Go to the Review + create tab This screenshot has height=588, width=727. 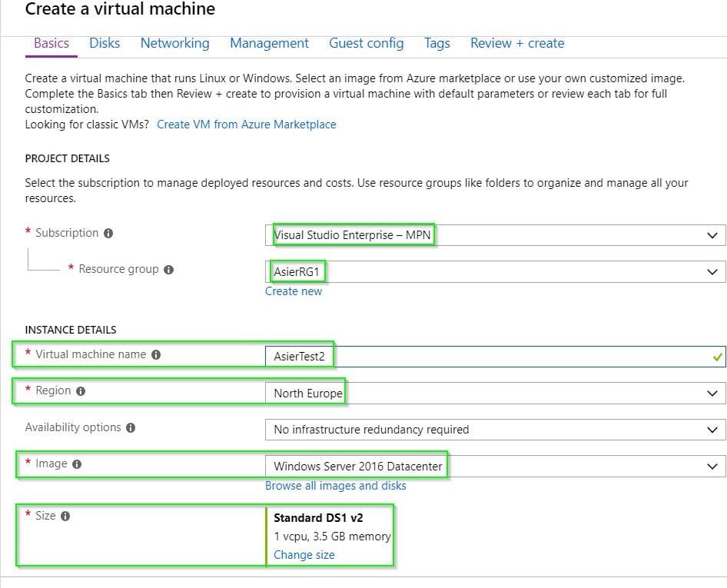coord(517,43)
